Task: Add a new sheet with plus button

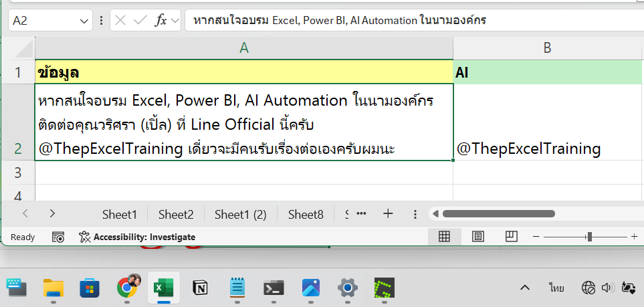Action: (x=388, y=214)
